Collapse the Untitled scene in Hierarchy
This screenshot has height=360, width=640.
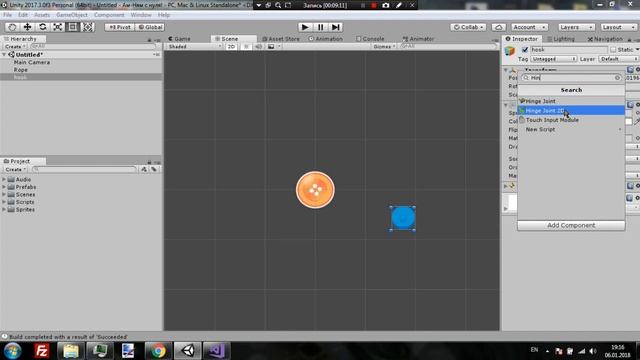(x=4, y=55)
